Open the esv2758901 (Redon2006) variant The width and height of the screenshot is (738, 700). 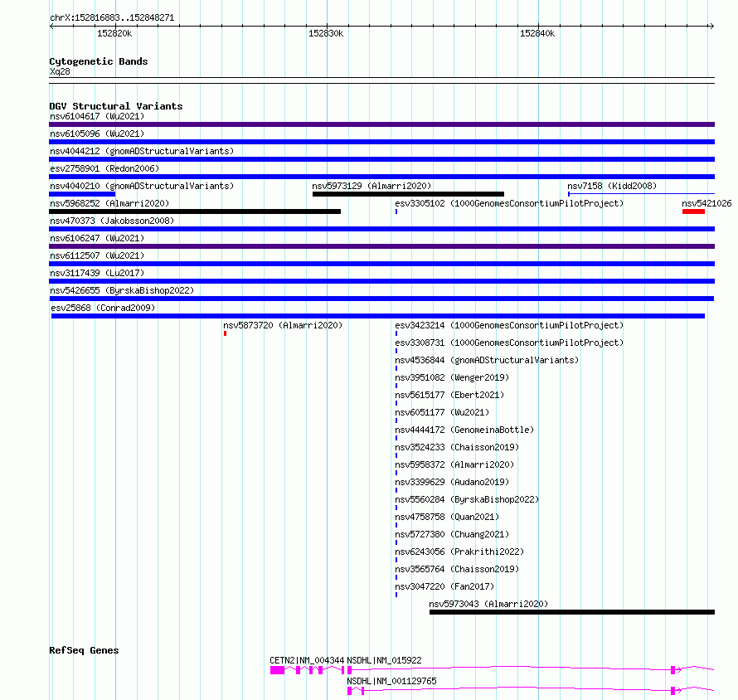coord(104,168)
